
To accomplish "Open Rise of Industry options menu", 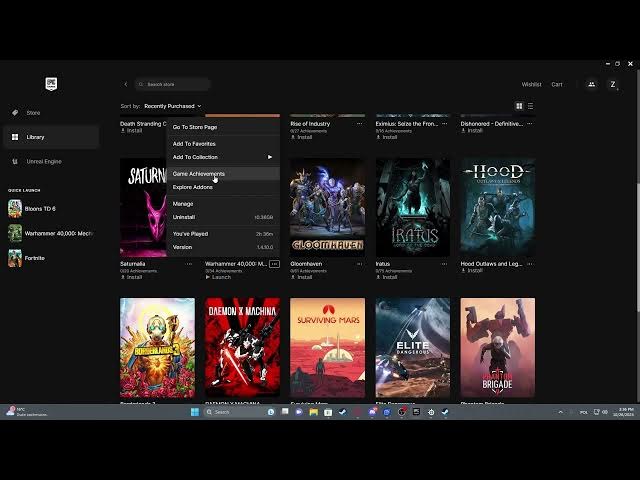I will pyautogui.click(x=359, y=124).
